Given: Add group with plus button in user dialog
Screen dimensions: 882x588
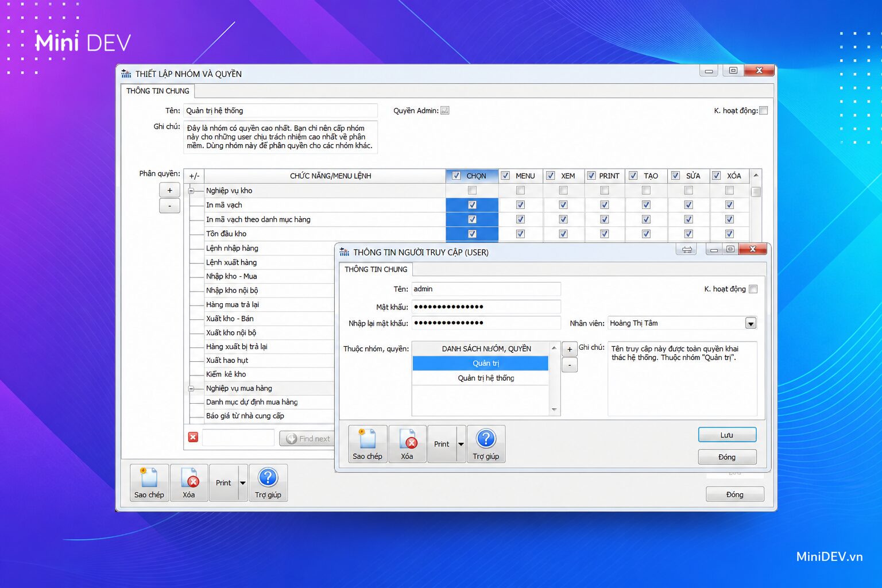Looking at the screenshot, I should [570, 349].
